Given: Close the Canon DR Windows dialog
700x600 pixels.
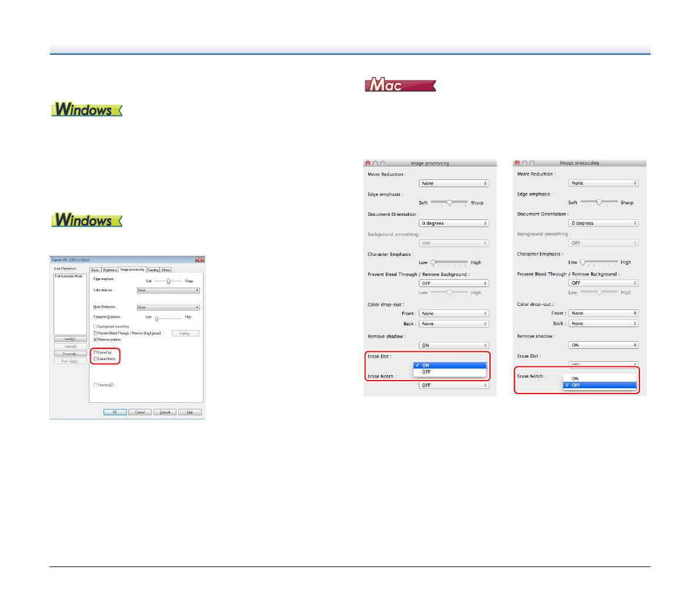Looking at the screenshot, I should pyautogui.click(x=199, y=259).
